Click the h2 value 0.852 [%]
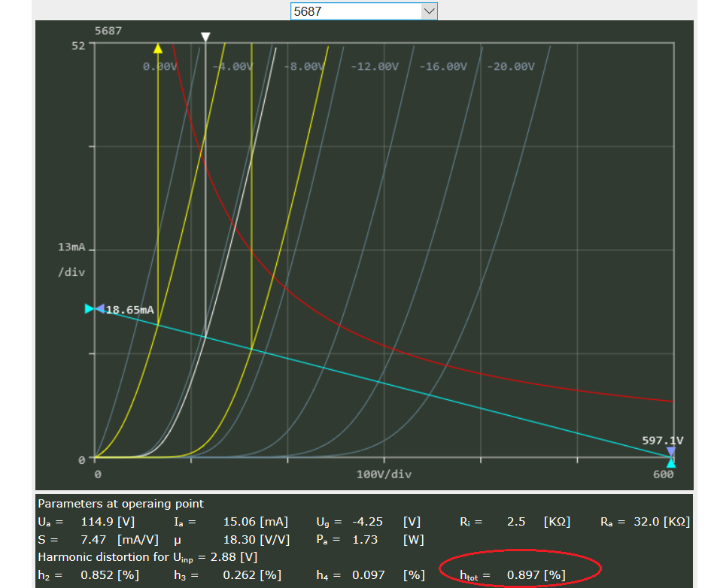The height and width of the screenshot is (588, 714). [110, 575]
